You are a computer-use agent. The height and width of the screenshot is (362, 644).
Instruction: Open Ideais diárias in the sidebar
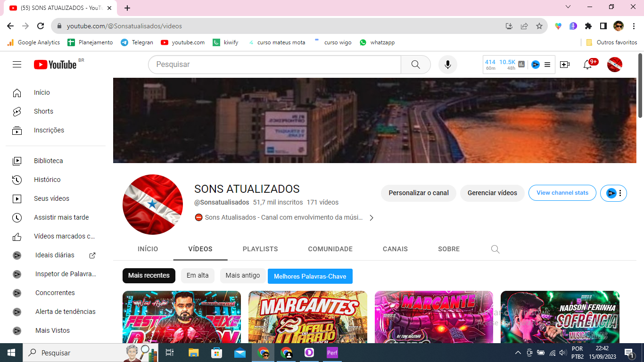coord(56,255)
